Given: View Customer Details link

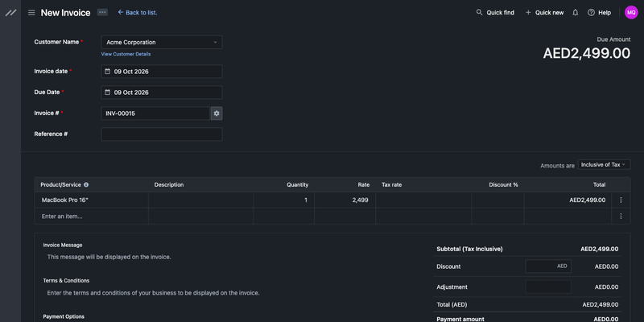Looking at the screenshot, I should 126,54.
